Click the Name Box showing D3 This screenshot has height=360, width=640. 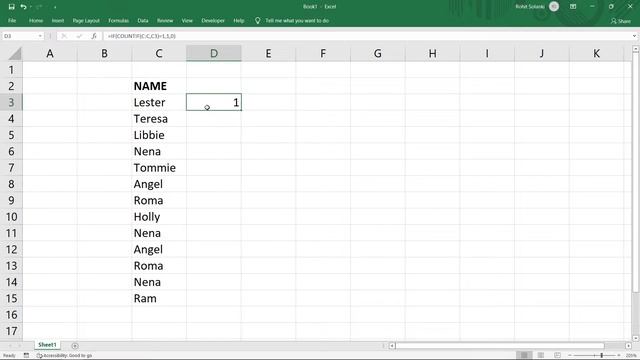[x=20, y=36]
